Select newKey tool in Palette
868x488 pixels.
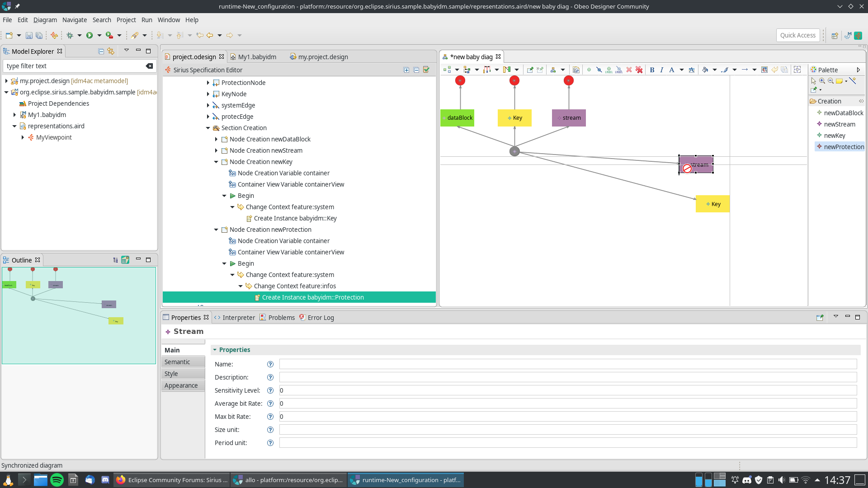(x=831, y=136)
